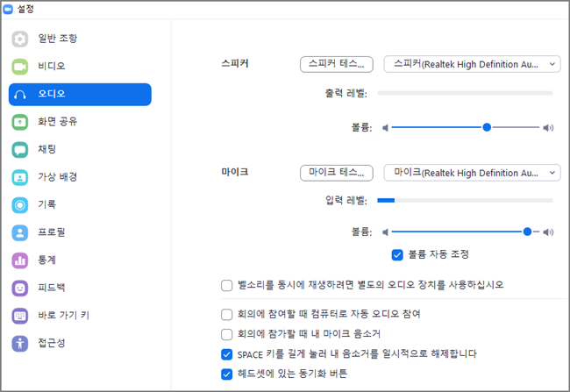Image resolution: width=570 pixels, height=392 pixels.
Task: Check 컴퓨터로 자동 오디오 참여 option
Action: tap(227, 315)
